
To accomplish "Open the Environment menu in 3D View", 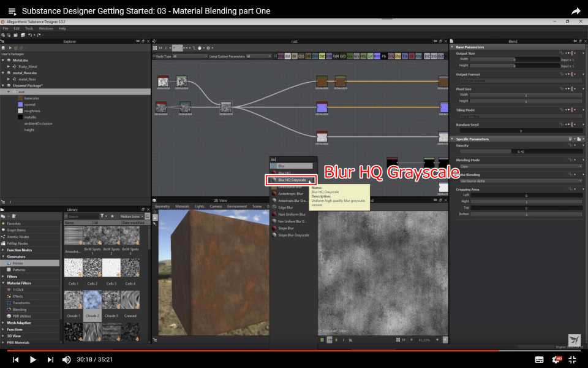I will (237, 207).
